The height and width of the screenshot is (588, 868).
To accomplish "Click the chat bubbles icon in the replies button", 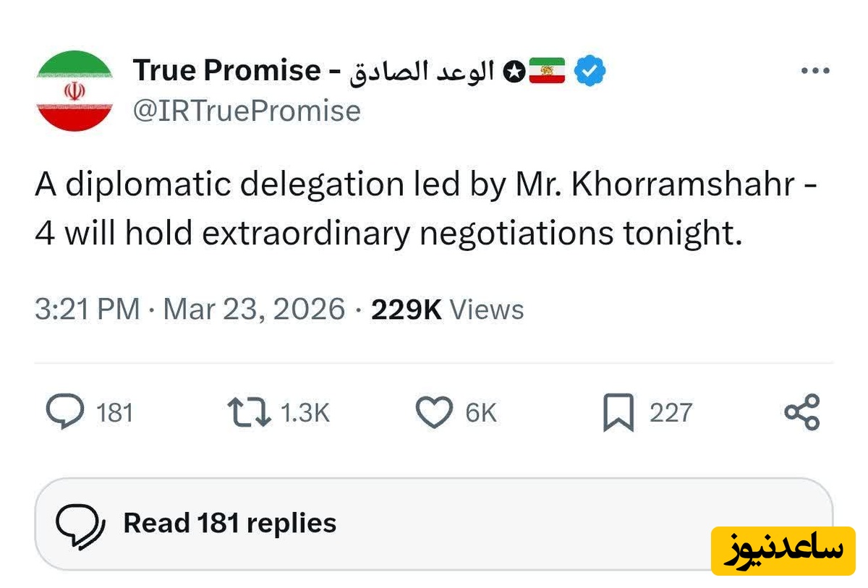I will (81, 524).
